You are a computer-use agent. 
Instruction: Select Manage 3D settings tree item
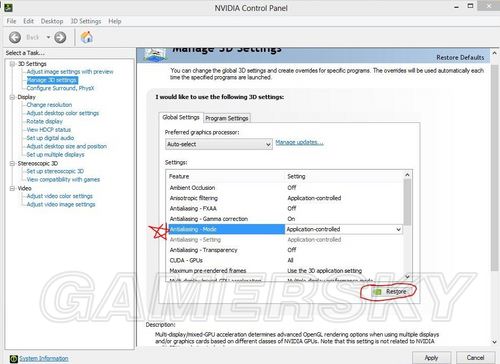(x=52, y=80)
